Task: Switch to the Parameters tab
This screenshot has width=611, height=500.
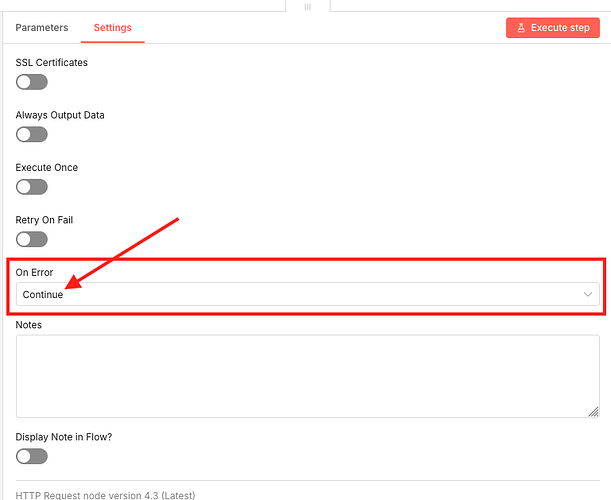Action: 42,28
